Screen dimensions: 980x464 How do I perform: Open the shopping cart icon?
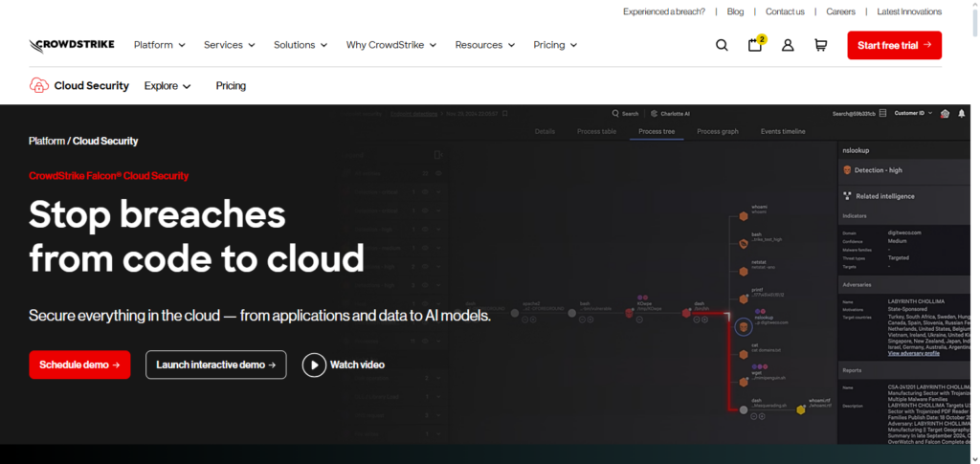(x=820, y=45)
